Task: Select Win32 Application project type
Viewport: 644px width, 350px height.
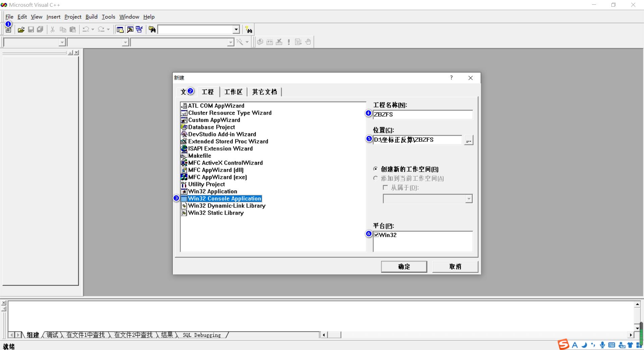Action: click(209, 191)
